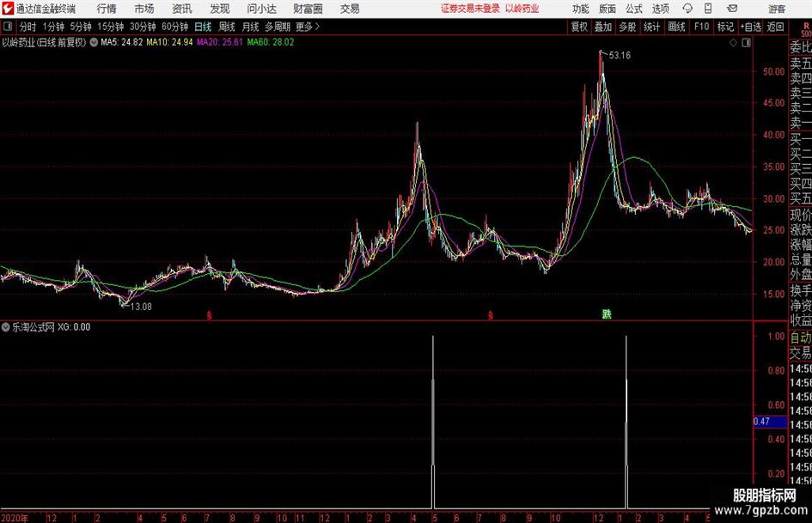The width and height of the screenshot is (812, 523).
Task: Click the 以岭药业(日线 前复权) chart title
Action: [x=44, y=42]
